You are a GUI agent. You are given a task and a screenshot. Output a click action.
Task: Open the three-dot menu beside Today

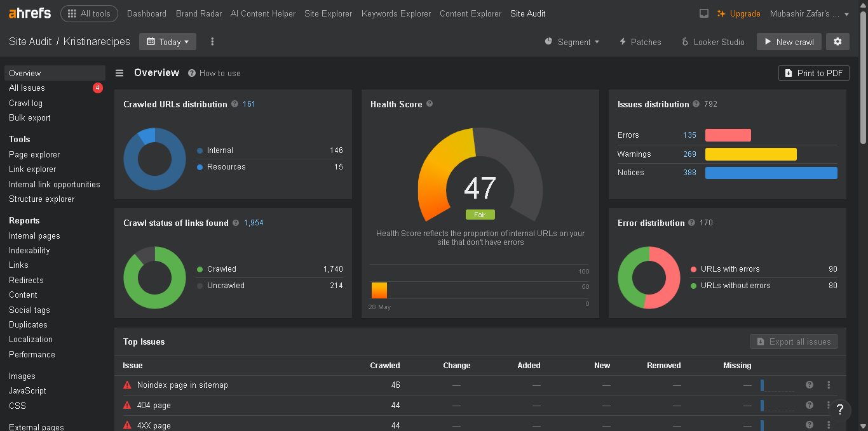[x=212, y=42]
